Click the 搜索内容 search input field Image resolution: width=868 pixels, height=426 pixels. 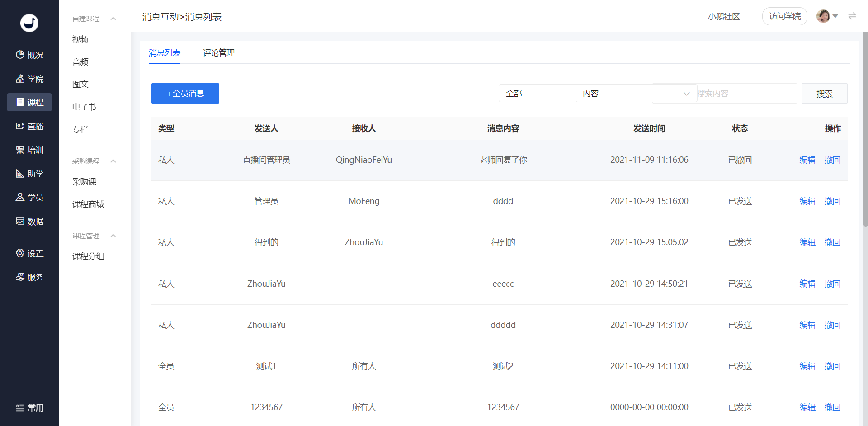(746, 94)
